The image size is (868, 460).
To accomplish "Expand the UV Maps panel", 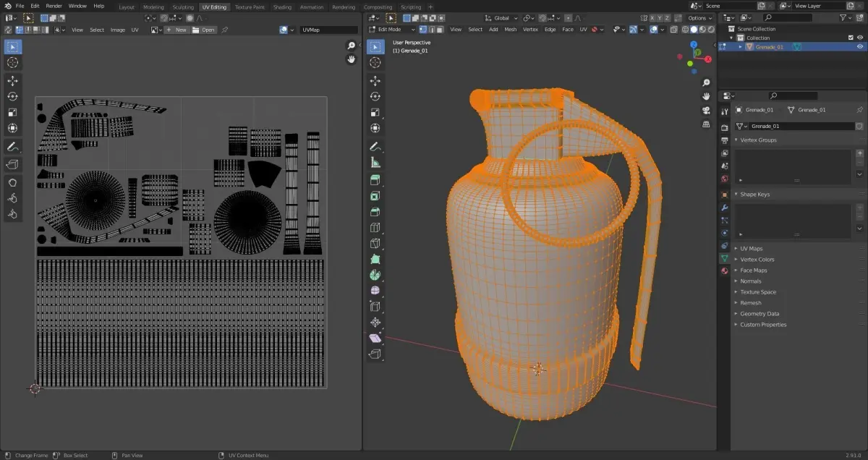I will pyautogui.click(x=751, y=249).
